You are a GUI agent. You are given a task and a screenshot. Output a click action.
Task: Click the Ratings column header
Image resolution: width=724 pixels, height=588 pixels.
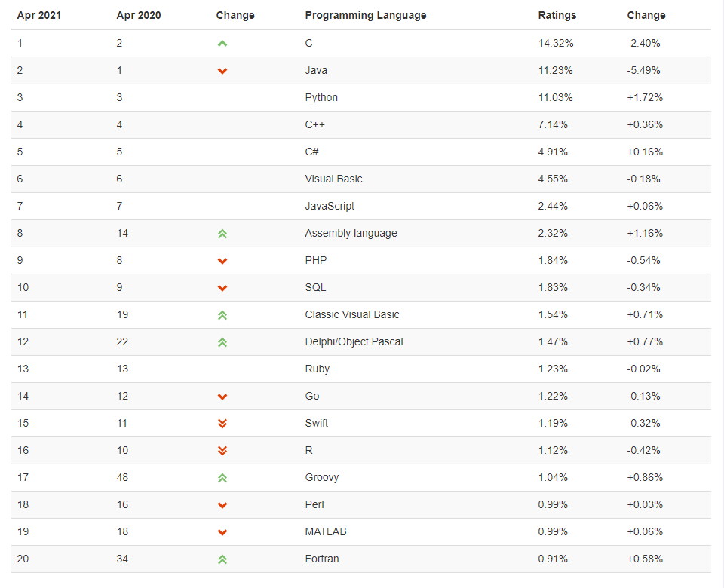[x=557, y=15]
